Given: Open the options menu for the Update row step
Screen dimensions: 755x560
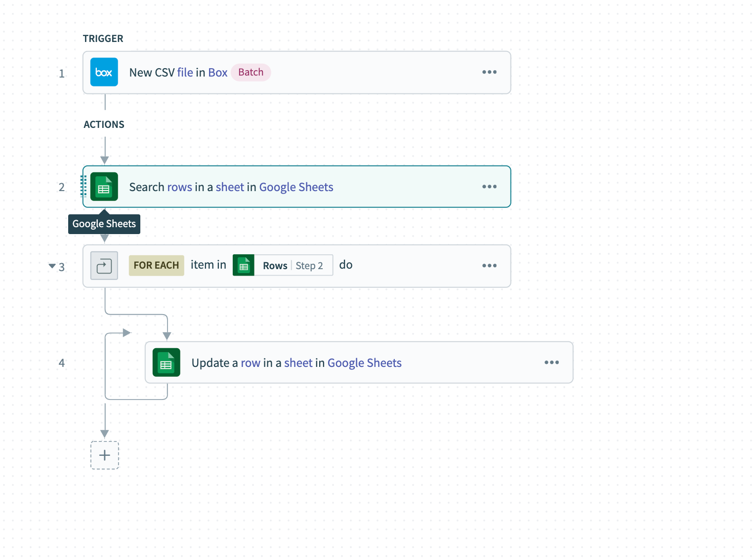Looking at the screenshot, I should (551, 362).
